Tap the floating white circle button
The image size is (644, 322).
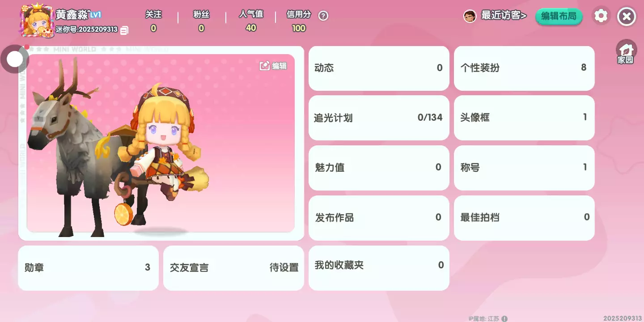coord(15,59)
